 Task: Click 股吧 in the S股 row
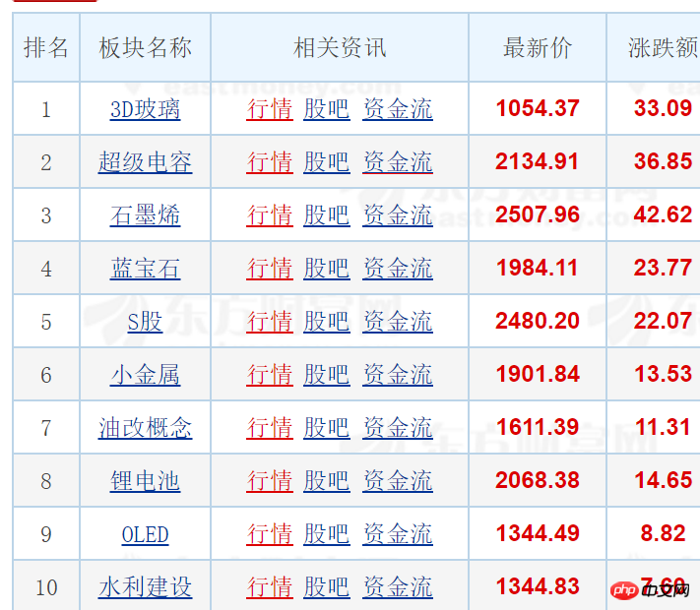(x=326, y=322)
